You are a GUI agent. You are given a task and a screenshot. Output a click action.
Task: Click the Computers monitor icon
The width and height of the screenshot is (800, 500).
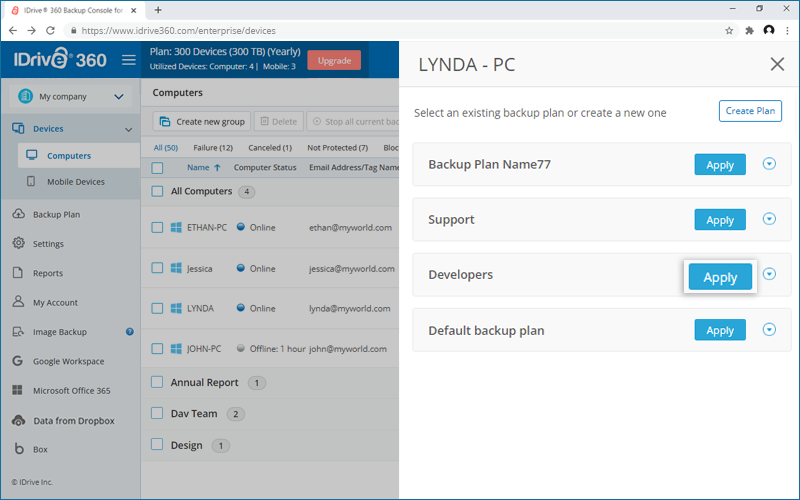pyautogui.click(x=32, y=155)
